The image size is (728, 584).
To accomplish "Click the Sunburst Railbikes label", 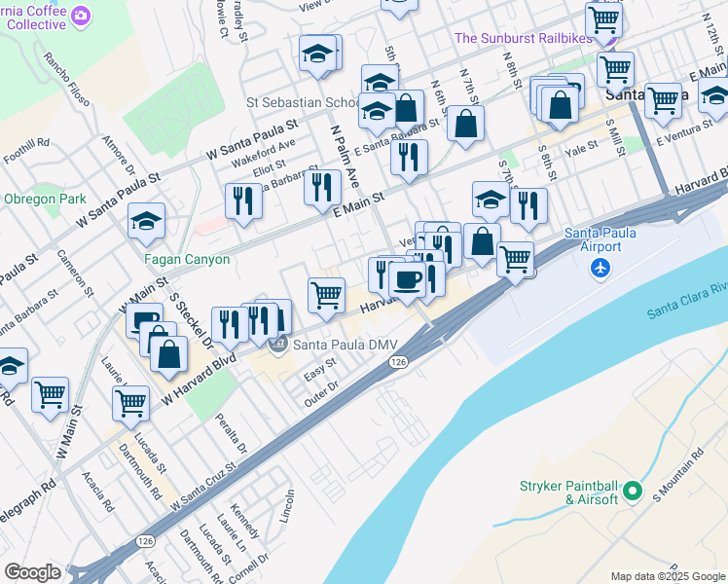I will point(524,38).
